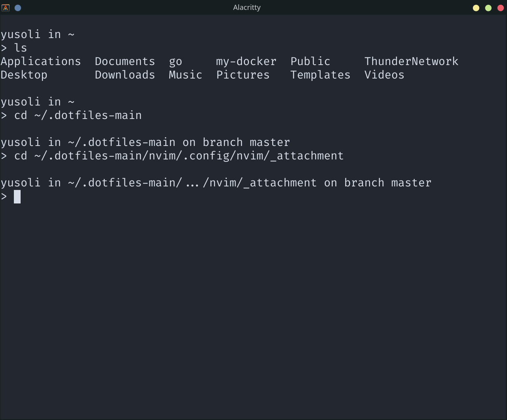Click the green maximize window button

click(488, 8)
